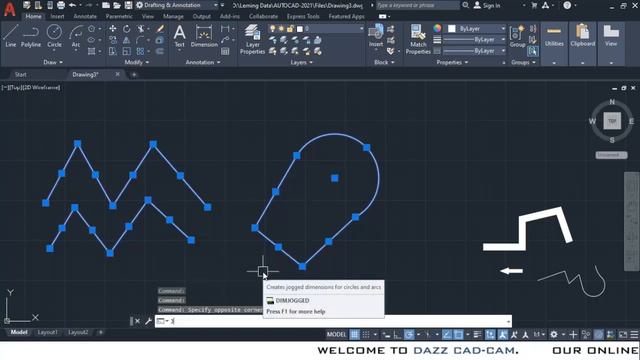Screen dimensions: 640x360
Task: Toggle 2D object snap in status bar
Action: tap(458, 335)
